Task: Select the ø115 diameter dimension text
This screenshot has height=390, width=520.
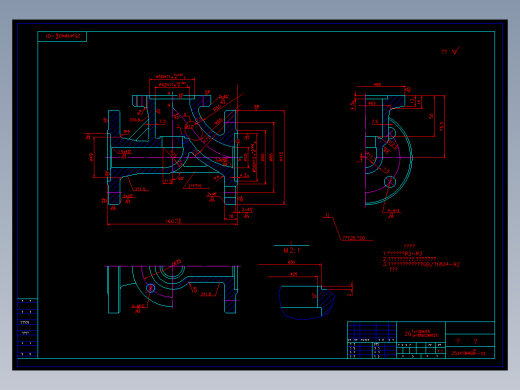Action: click(x=281, y=156)
